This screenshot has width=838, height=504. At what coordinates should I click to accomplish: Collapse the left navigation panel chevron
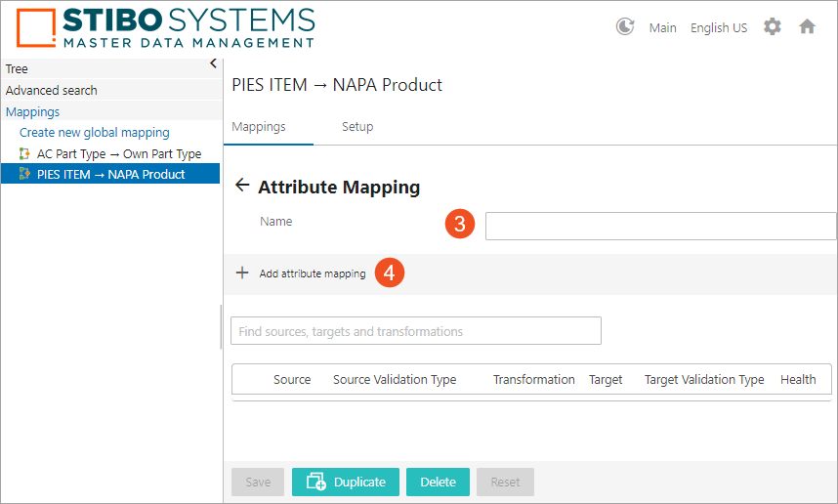[213, 64]
